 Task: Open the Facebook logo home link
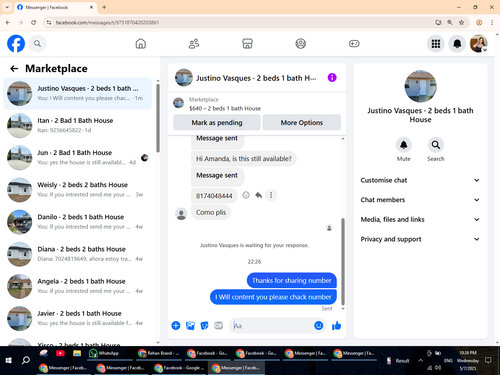(16, 44)
